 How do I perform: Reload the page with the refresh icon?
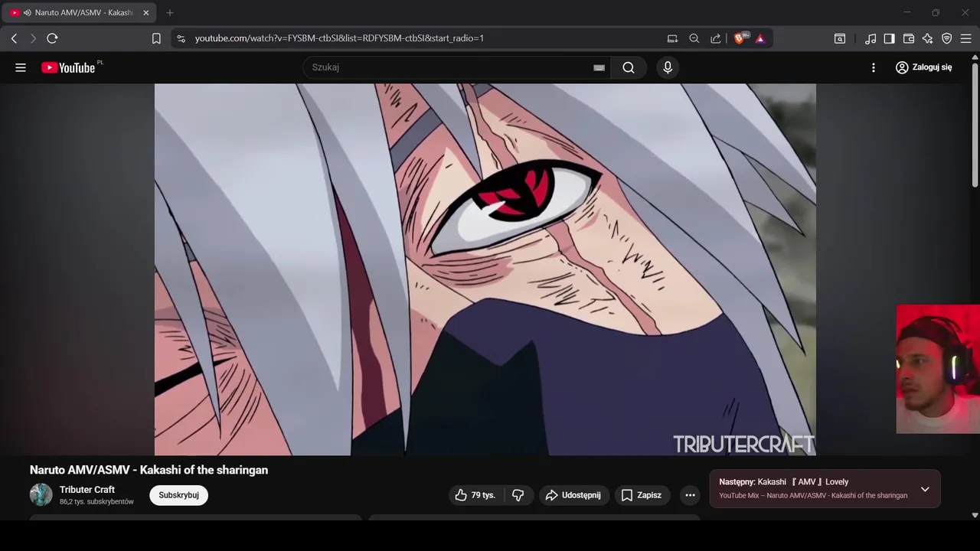(x=52, y=38)
